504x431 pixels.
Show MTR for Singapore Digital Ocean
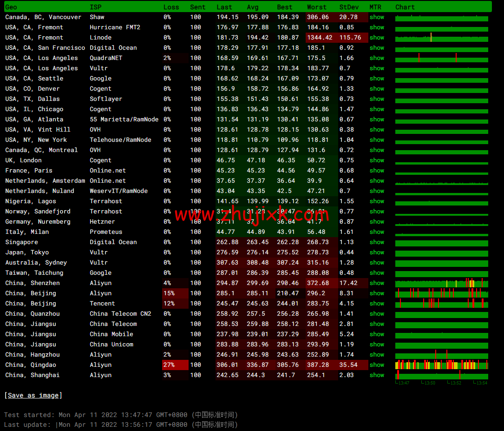pos(377,242)
